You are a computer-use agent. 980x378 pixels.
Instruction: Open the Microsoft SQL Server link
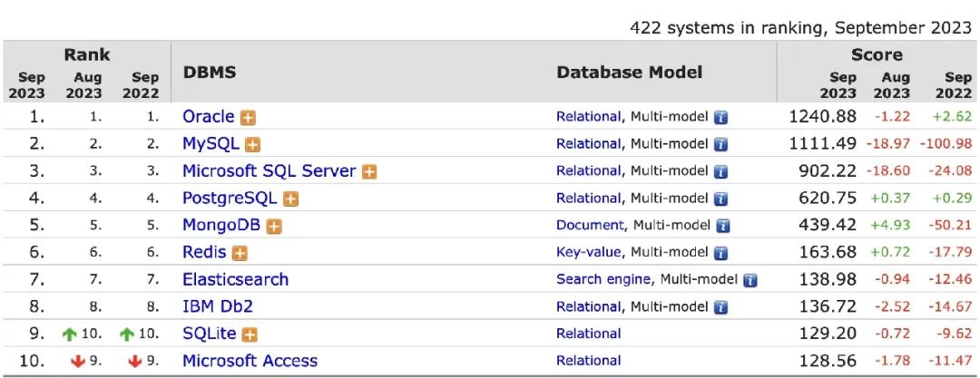pos(269,171)
